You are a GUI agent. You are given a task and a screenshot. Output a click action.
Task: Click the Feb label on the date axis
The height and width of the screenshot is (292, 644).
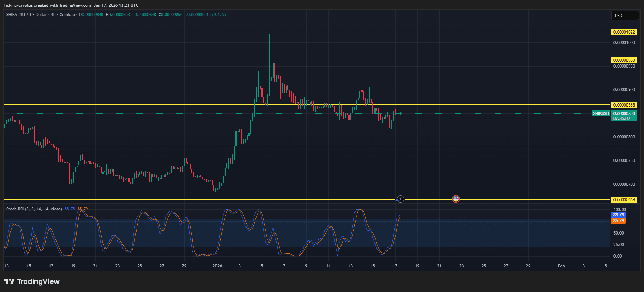(561, 266)
